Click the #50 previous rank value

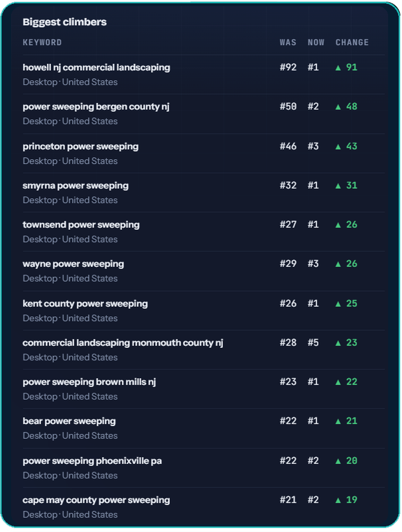point(288,107)
